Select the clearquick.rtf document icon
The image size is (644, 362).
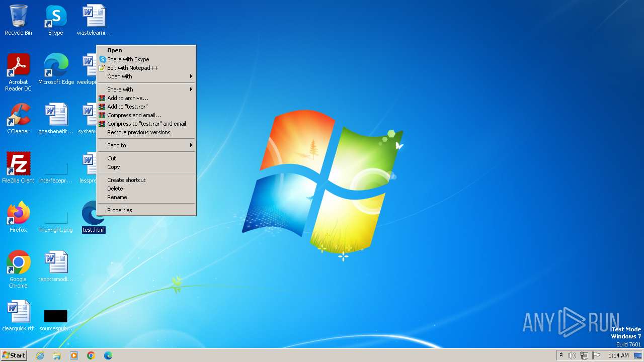pyautogui.click(x=18, y=316)
